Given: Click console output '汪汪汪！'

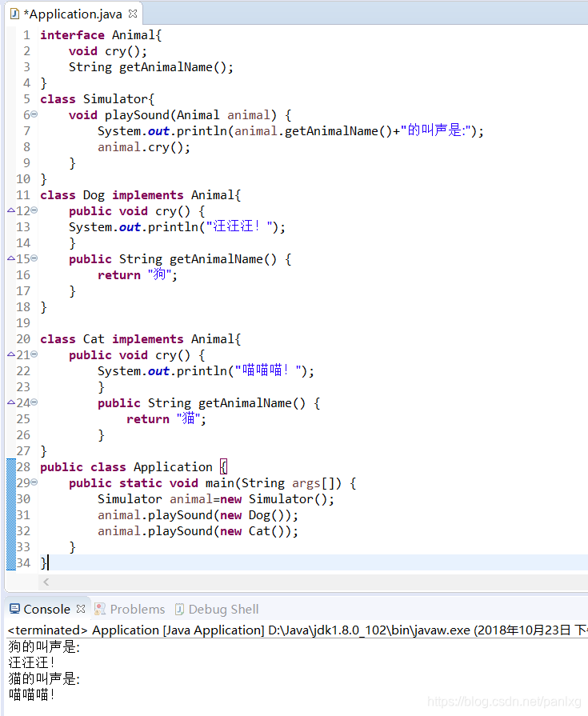Looking at the screenshot, I should click(32, 662).
